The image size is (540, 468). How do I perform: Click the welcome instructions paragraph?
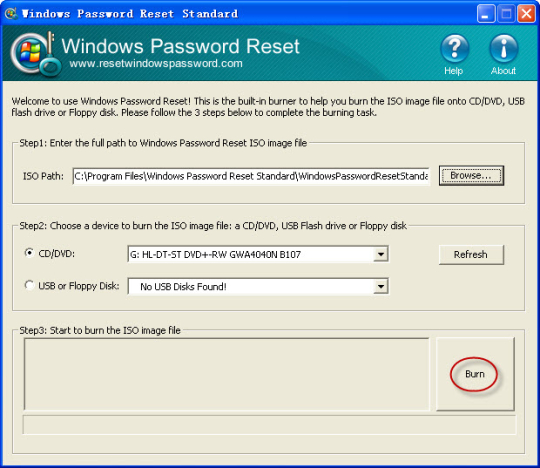tap(268, 107)
